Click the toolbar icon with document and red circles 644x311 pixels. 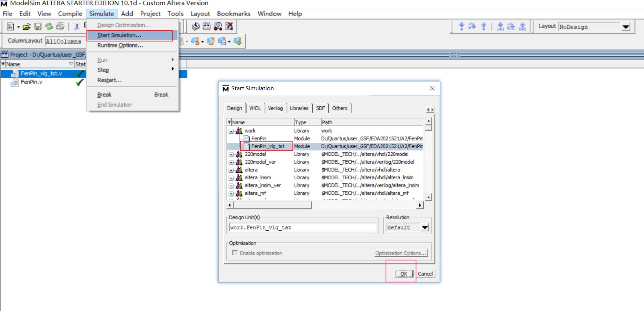pyautogui.click(x=218, y=26)
